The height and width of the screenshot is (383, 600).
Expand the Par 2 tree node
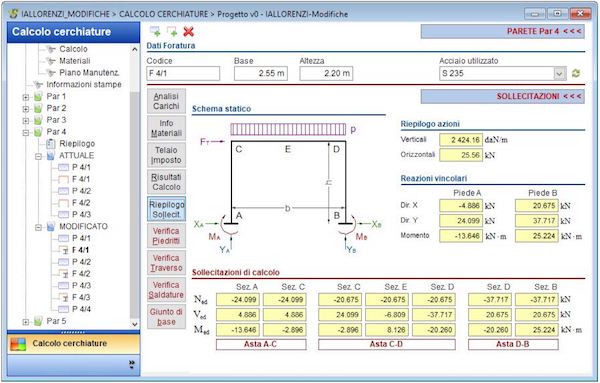click(26, 109)
